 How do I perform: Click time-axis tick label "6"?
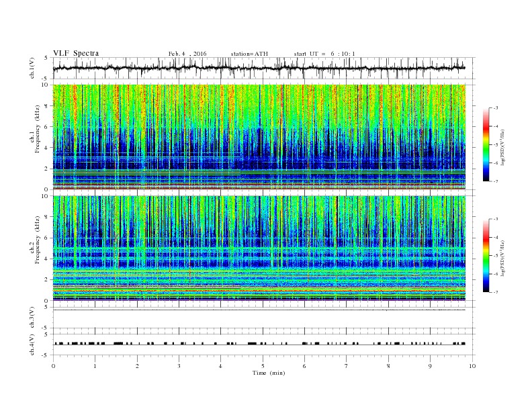coord(304,366)
